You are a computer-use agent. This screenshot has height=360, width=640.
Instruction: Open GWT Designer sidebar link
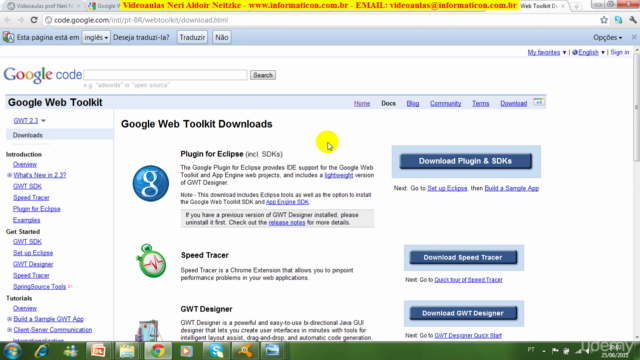(33, 264)
